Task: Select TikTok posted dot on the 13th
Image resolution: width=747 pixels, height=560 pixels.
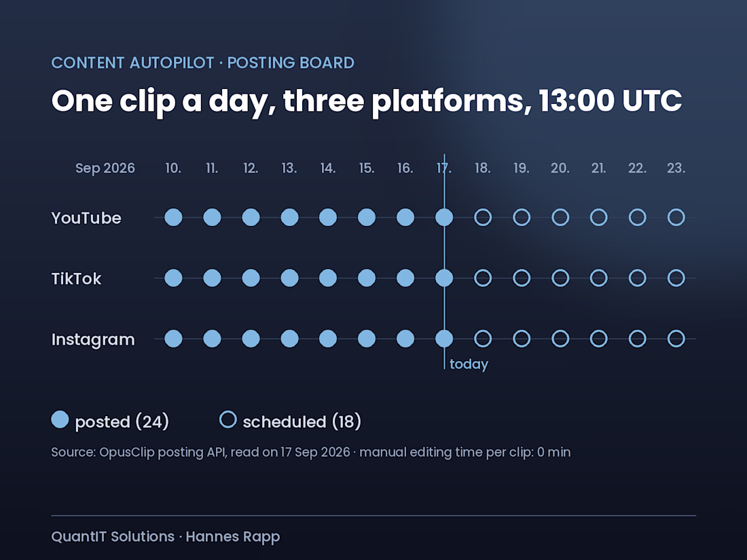Action: [x=290, y=278]
